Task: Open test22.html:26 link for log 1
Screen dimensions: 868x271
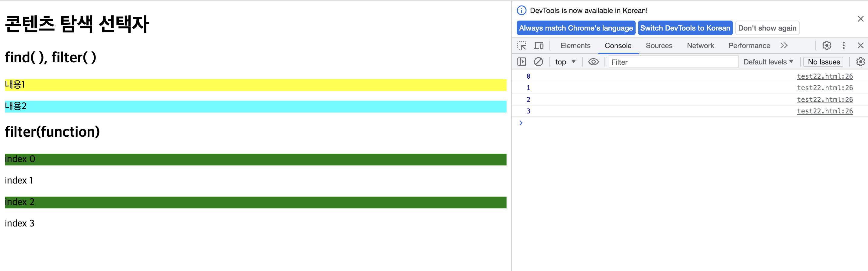Action: [x=824, y=88]
